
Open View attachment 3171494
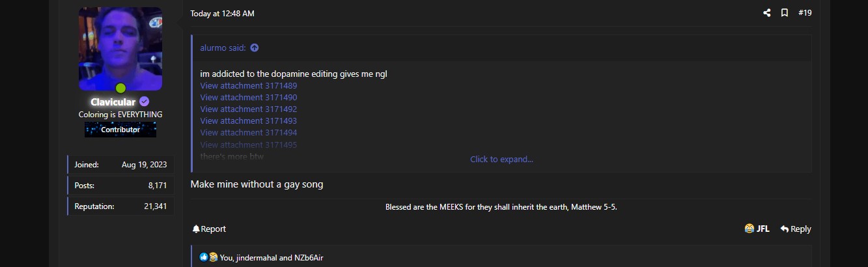(x=248, y=133)
